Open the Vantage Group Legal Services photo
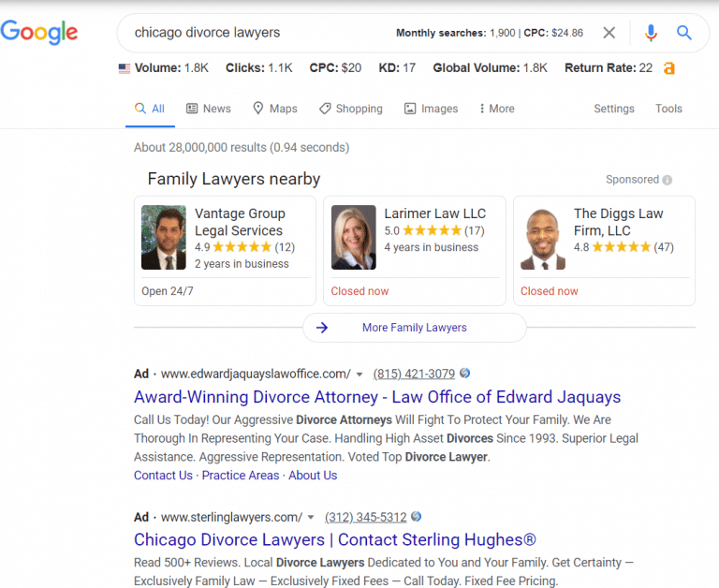Viewport: 719px width, 588px height. (164, 237)
